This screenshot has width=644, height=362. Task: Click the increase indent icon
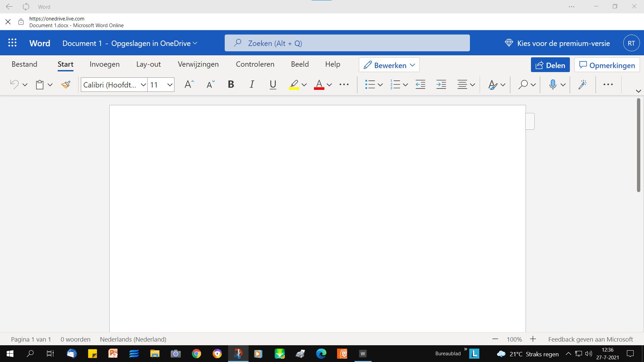coord(441,84)
